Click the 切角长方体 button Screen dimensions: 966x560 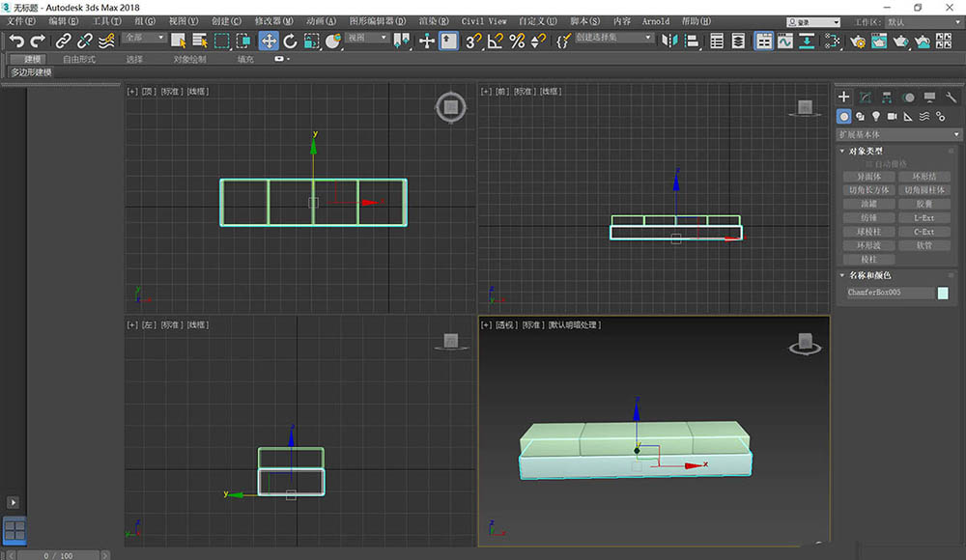pos(867,190)
